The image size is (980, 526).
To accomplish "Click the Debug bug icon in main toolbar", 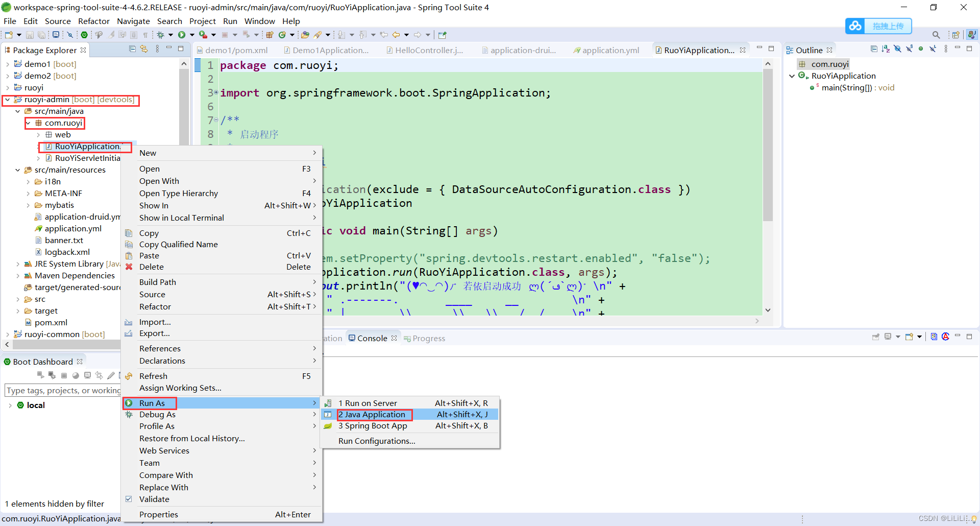I will click(x=161, y=35).
